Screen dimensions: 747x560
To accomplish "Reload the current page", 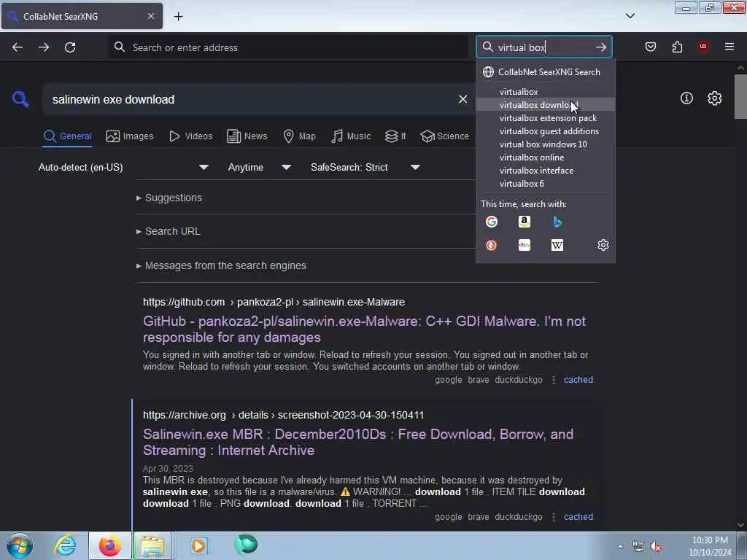I will pyautogui.click(x=70, y=47).
